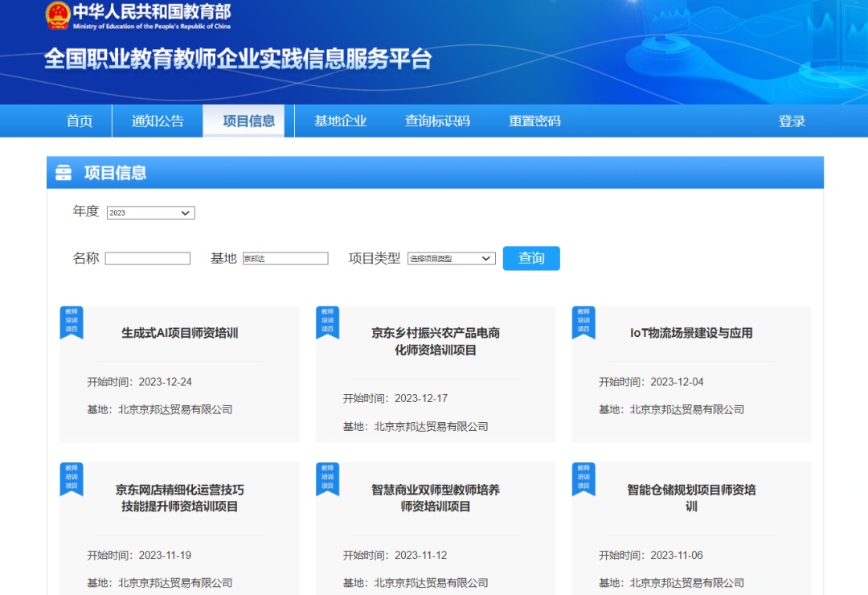Open the 生成式AI项目师资培训 project title
Viewport: 868px width, 595px height.
(x=179, y=333)
